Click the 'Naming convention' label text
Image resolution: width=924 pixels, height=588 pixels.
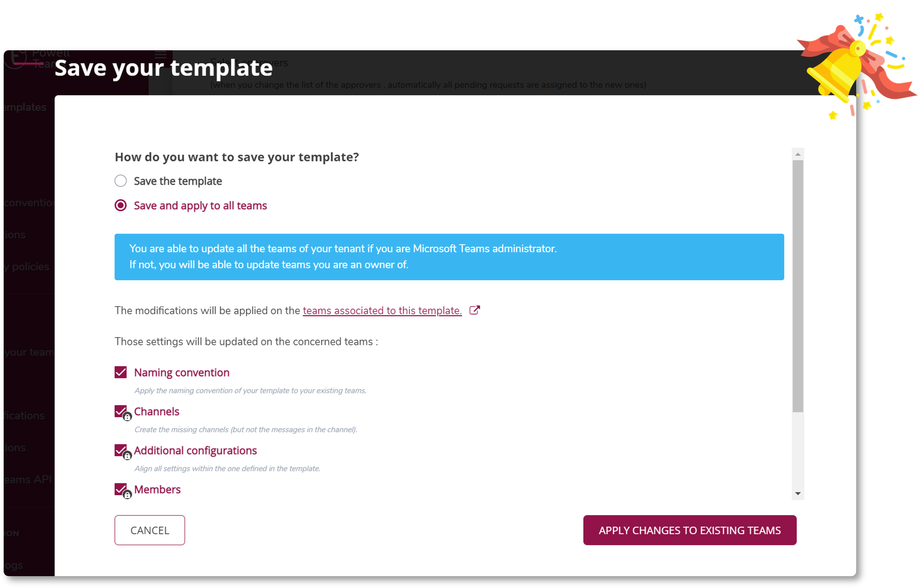click(182, 372)
